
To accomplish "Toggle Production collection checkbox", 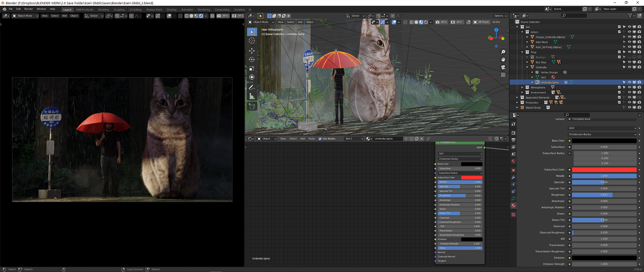I will (x=619, y=102).
